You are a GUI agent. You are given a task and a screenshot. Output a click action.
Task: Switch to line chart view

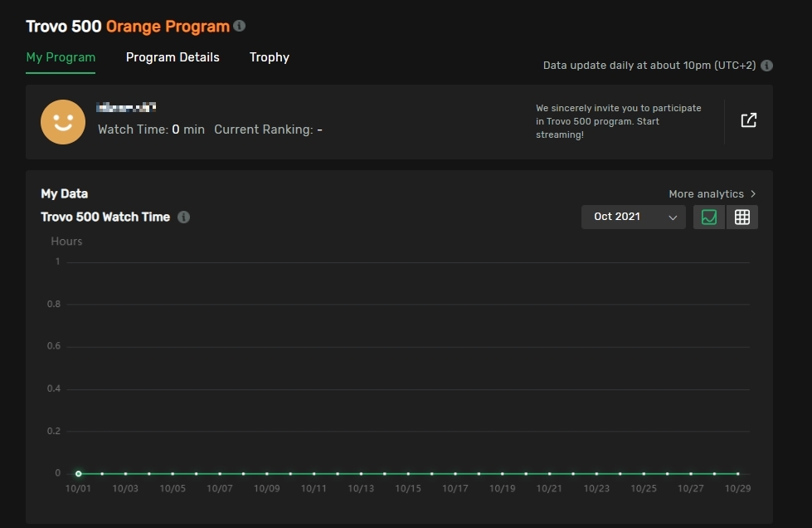[x=709, y=217]
